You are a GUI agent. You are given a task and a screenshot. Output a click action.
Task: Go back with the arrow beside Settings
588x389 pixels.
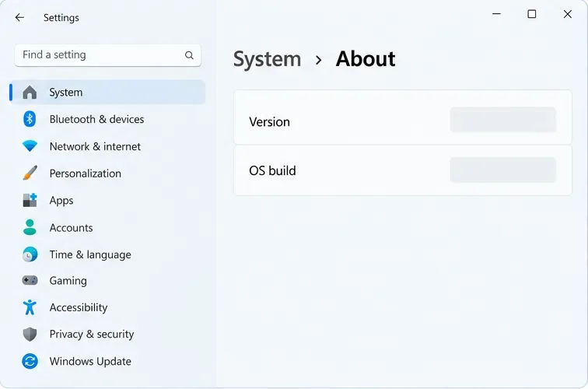pyautogui.click(x=19, y=17)
